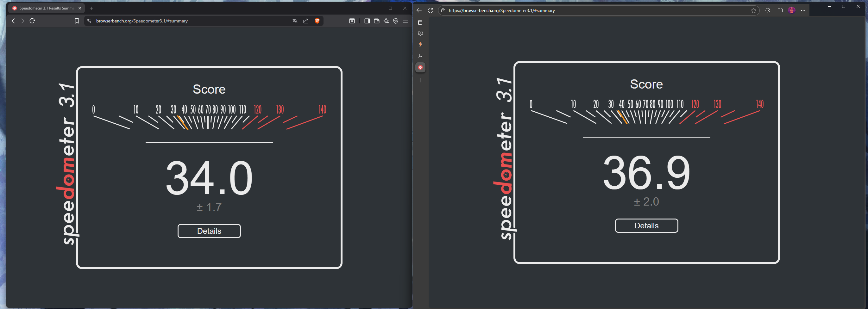Reload the page in the Brave window

point(32,21)
